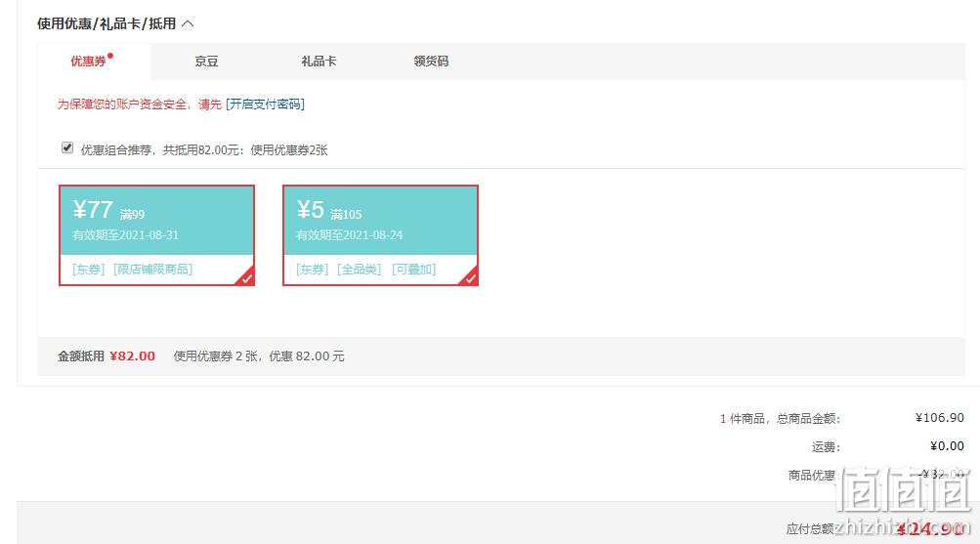Click the [全品类] label on ¥5 coupon
Viewport: 980px width, 544px height.
pos(359,270)
